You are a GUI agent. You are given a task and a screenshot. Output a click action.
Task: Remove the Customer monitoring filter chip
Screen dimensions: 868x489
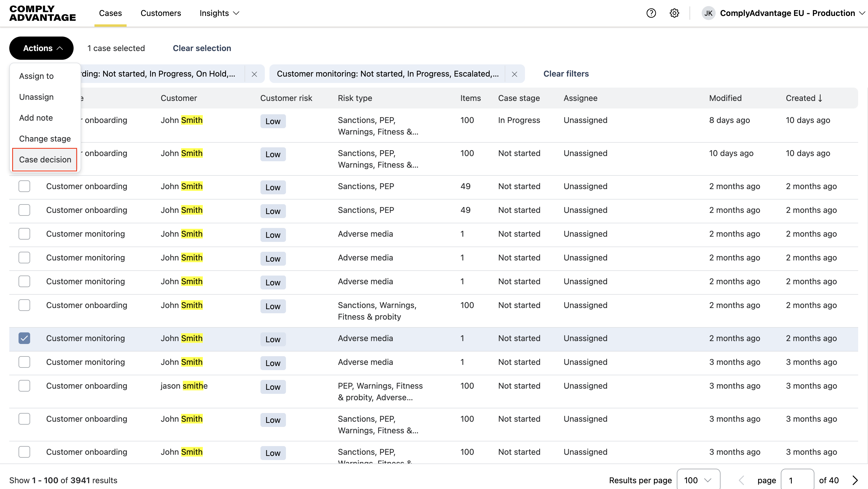[514, 74]
